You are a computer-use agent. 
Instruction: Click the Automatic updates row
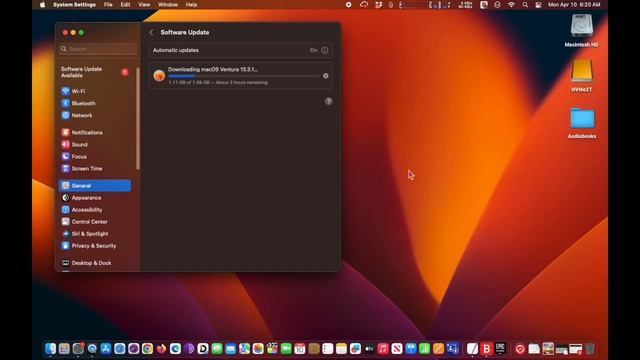241,50
